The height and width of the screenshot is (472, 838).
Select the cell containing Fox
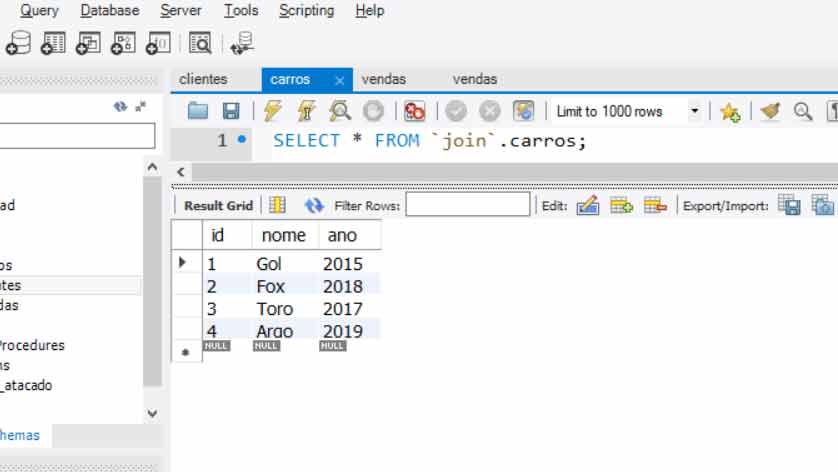tap(285, 286)
